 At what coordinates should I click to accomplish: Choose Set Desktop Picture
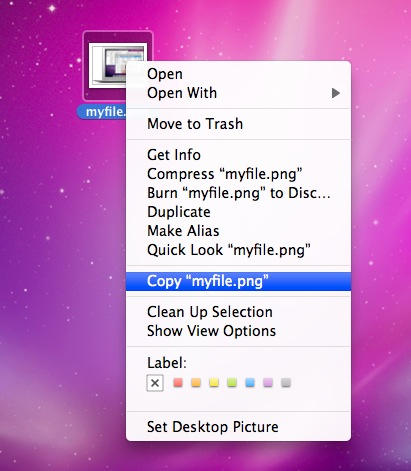click(213, 427)
